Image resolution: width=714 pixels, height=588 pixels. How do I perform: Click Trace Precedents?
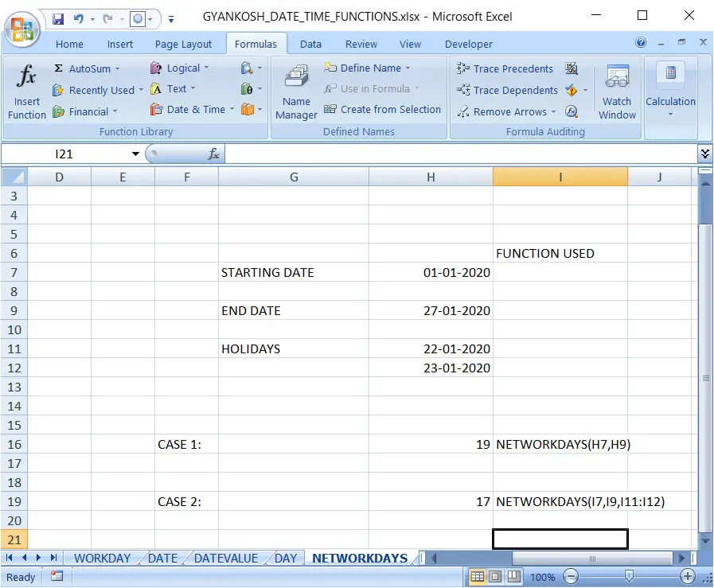pos(505,68)
